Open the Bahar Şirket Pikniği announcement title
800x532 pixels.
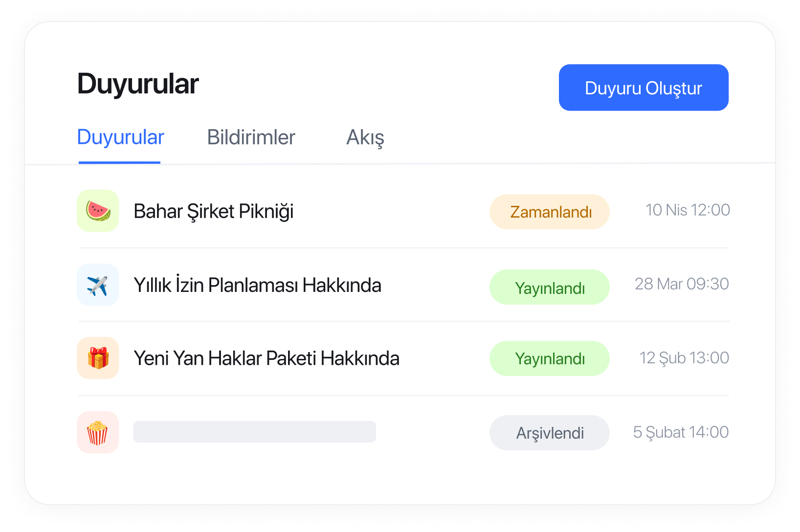point(214,212)
